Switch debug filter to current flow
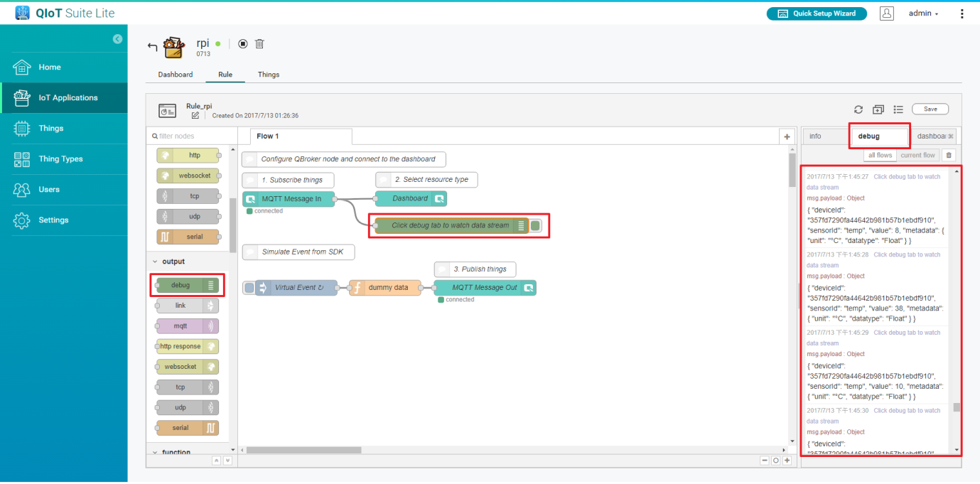Viewport: 980px width, 484px height. 917,155
